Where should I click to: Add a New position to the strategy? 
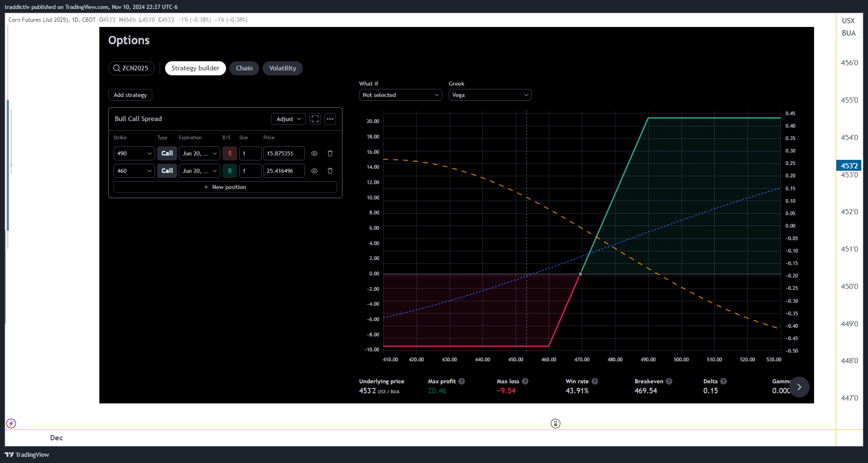[225, 187]
